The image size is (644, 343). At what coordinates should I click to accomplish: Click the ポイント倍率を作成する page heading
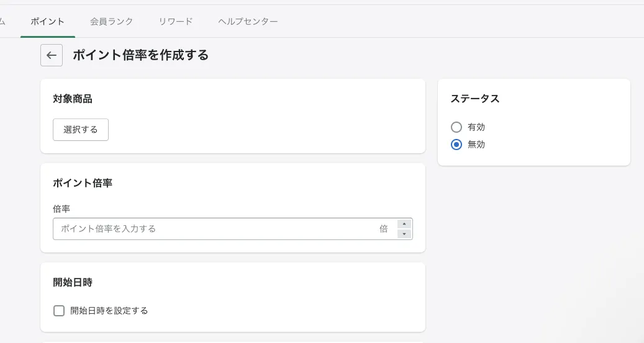pyautogui.click(x=140, y=55)
